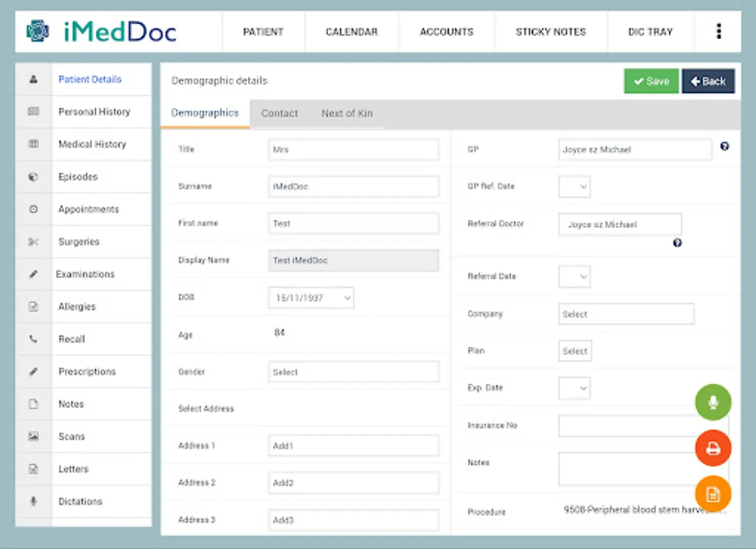This screenshot has width=756, height=549.
Task: Switch to the Demographics tab
Action: pos(205,113)
